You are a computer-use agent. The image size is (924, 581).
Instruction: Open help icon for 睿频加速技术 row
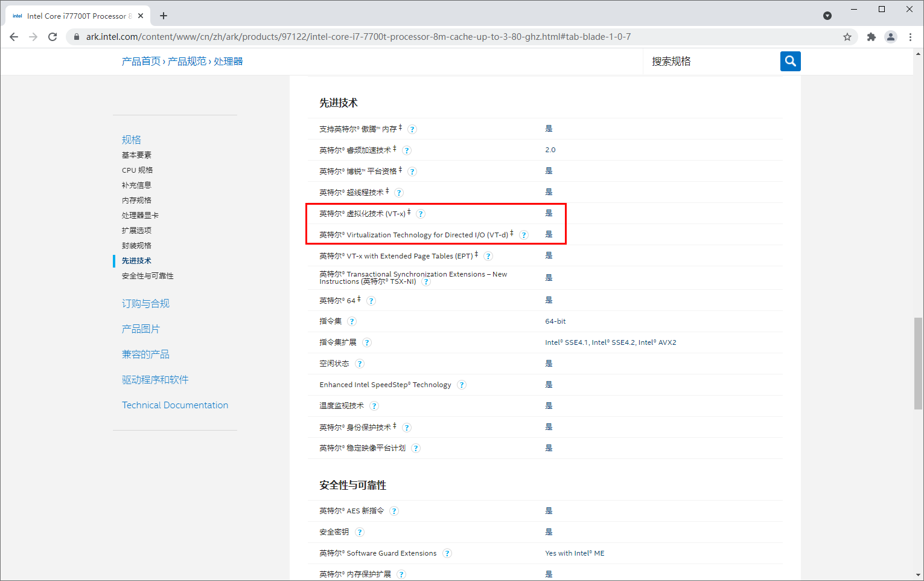coord(407,150)
